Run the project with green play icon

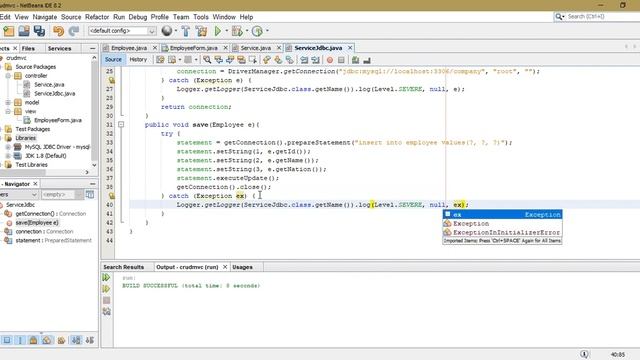pos(218,31)
